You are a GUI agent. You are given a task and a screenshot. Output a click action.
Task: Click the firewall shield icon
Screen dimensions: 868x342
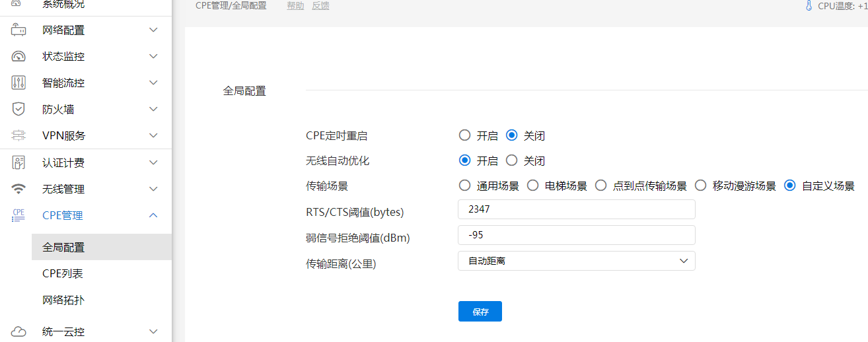18,109
